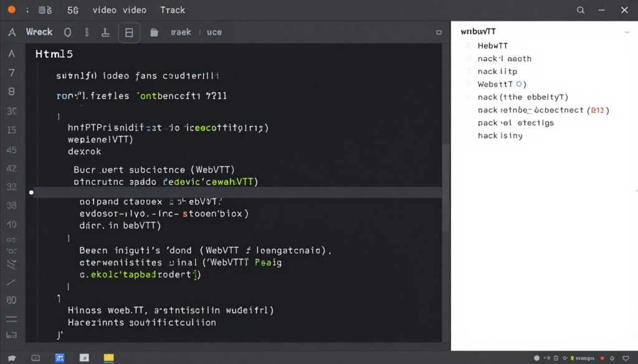Open the blue app icon in bottom taskbar
This screenshot has width=638, height=364.
pyautogui.click(x=60, y=358)
